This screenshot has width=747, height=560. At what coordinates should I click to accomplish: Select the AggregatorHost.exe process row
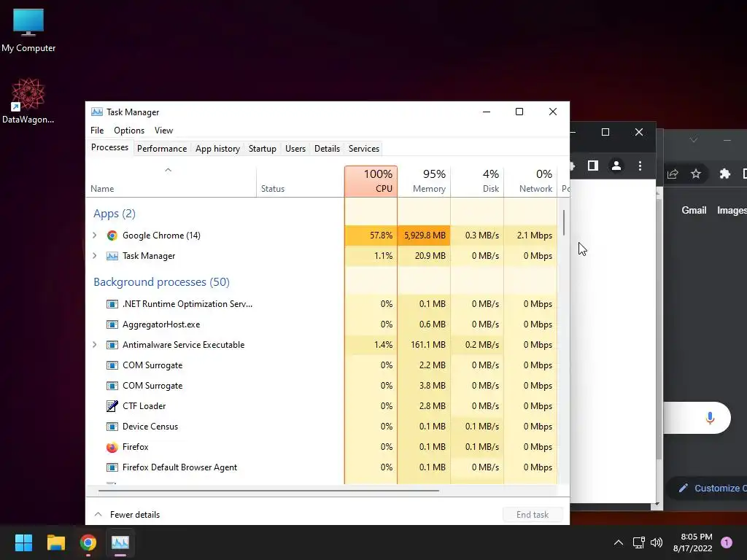(x=322, y=324)
